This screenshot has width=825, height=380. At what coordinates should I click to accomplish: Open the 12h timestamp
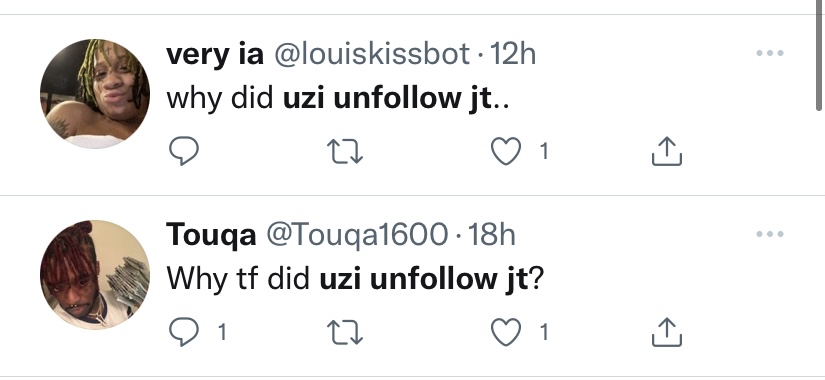click(x=512, y=54)
